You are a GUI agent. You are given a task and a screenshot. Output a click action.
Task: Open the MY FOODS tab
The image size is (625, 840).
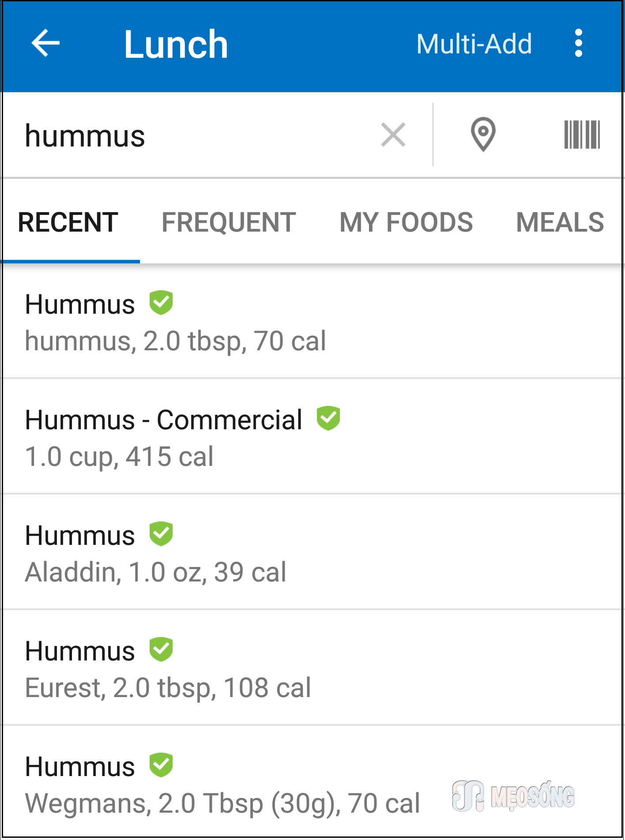click(x=406, y=222)
